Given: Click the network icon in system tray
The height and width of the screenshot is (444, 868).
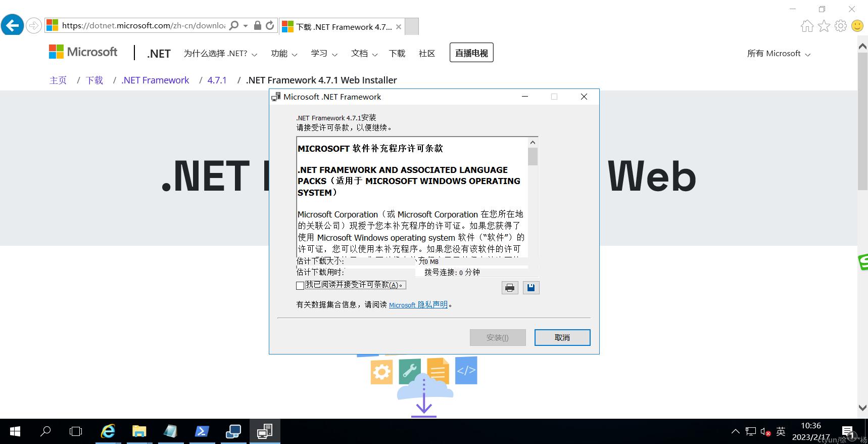Looking at the screenshot, I should click(751, 431).
